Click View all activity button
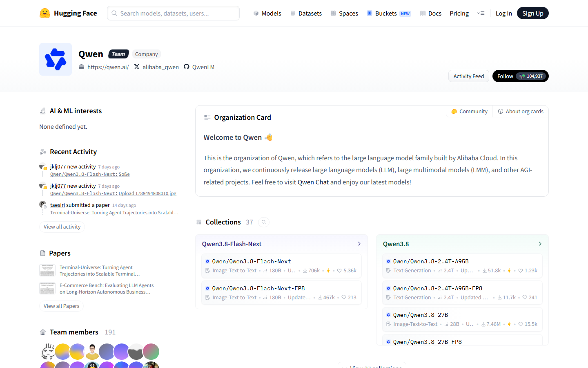588x368 pixels. click(62, 227)
